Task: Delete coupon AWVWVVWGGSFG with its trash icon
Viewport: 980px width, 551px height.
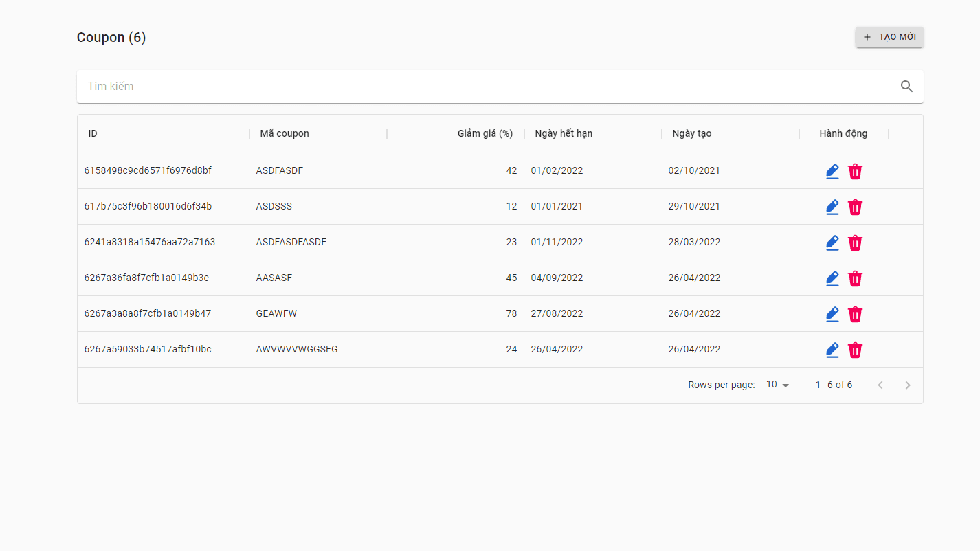Action: pyautogui.click(x=855, y=350)
